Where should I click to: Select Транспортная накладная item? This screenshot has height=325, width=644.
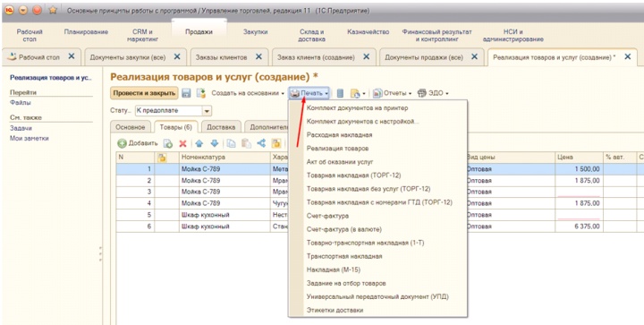click(x=344, y=256)
